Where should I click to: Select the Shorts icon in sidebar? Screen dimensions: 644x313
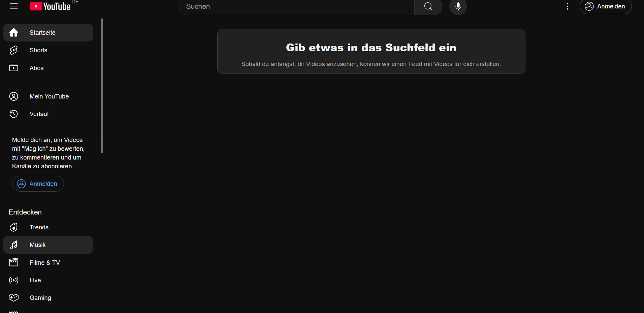(x=13, y=50)
